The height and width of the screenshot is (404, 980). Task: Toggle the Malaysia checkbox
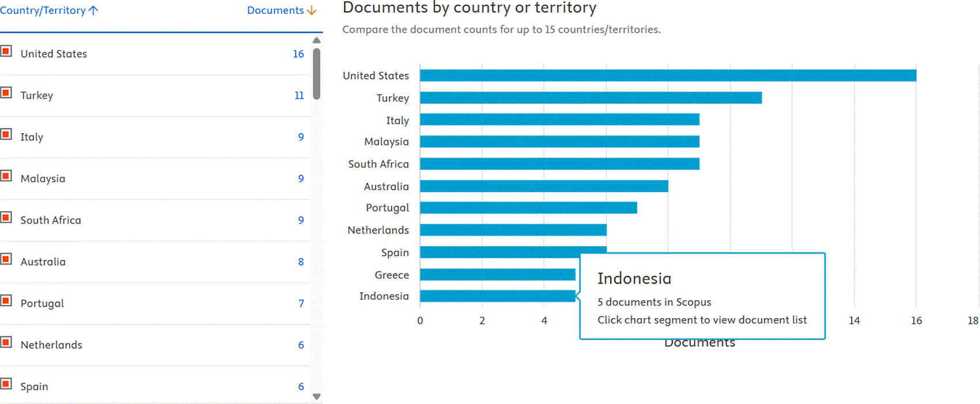pyautogui.click(x=6, y=176)
